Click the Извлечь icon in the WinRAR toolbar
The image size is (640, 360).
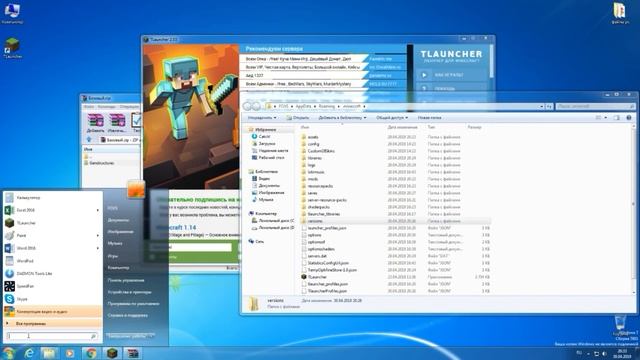coord(117,123)
